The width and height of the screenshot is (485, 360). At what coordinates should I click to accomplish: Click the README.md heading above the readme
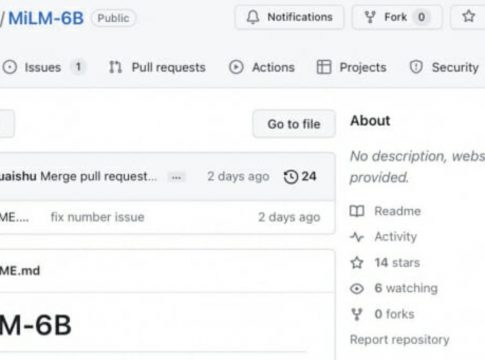[x=20, y=271]
